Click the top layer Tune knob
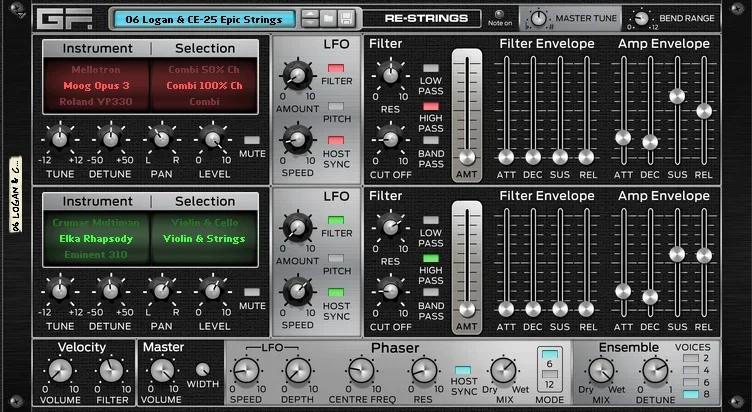This screenshot has height=412, width=752. pos(60,139)
